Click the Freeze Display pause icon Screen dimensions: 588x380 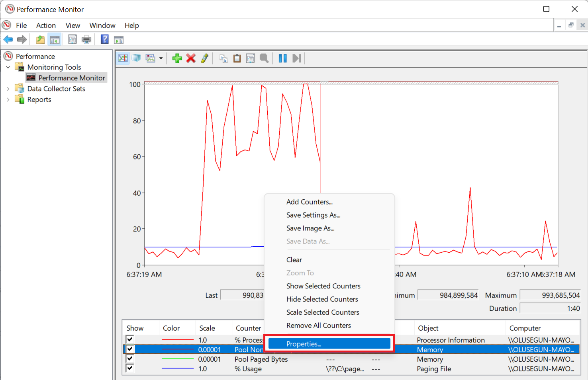tap(282, 58)
